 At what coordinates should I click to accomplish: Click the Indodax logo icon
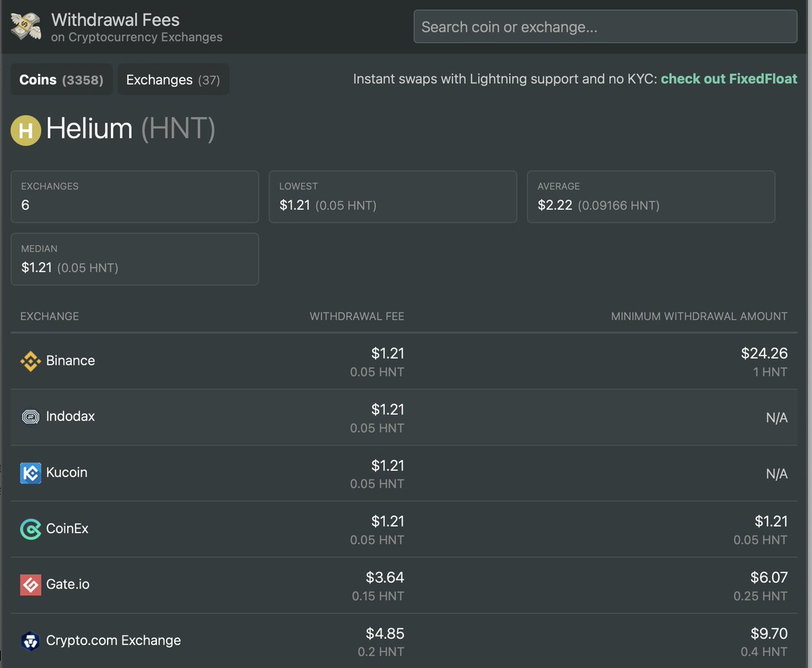pos(30,417)
